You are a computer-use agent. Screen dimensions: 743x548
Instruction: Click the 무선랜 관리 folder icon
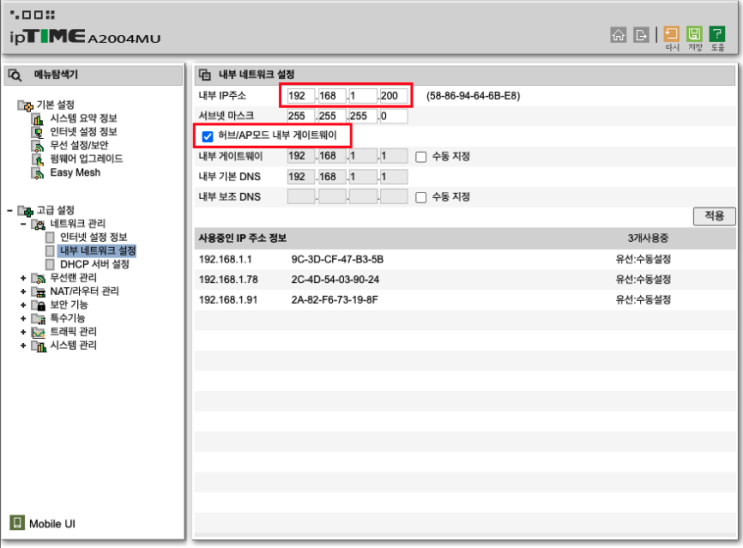[x=38, y=278]
